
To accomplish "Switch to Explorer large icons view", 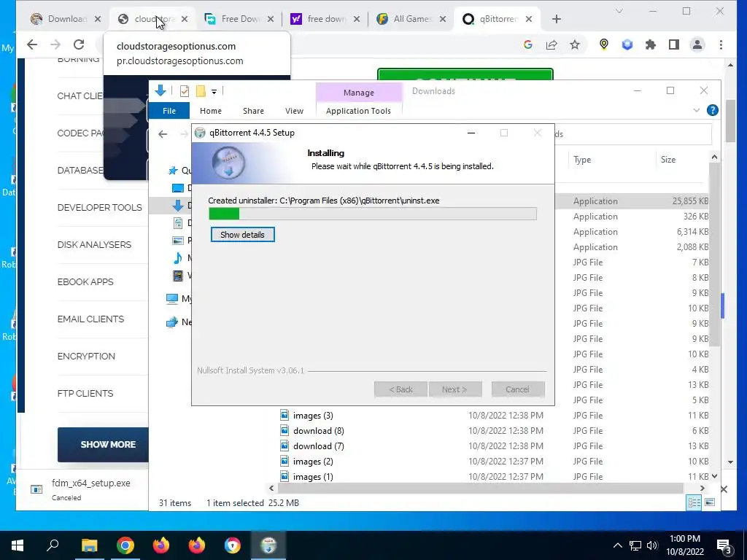I will 709,502.
